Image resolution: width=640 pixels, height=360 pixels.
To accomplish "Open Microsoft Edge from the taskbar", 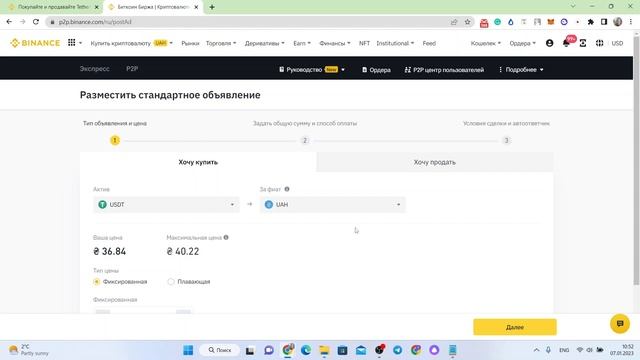I will point(306,350).
